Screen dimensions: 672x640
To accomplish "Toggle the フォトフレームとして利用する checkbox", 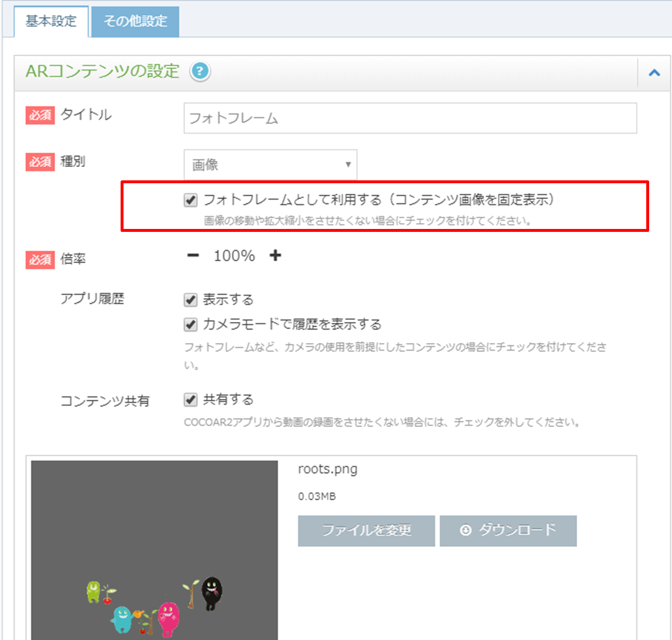I will click(191, 200).
